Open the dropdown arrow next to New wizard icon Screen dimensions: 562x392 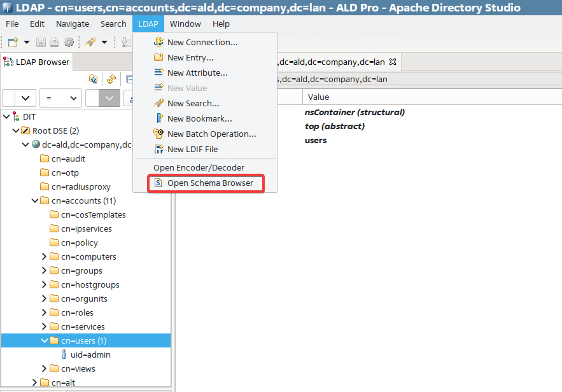click(x=27, y=42)
